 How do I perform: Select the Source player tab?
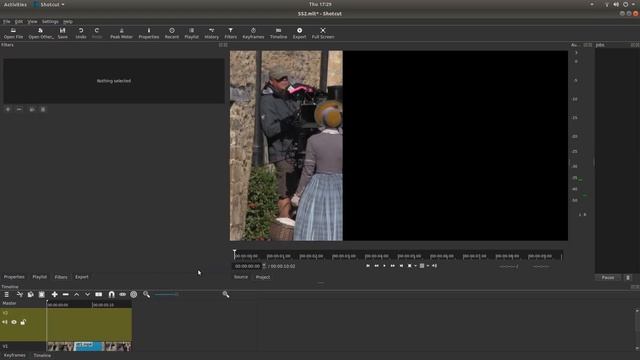(241, 277)
